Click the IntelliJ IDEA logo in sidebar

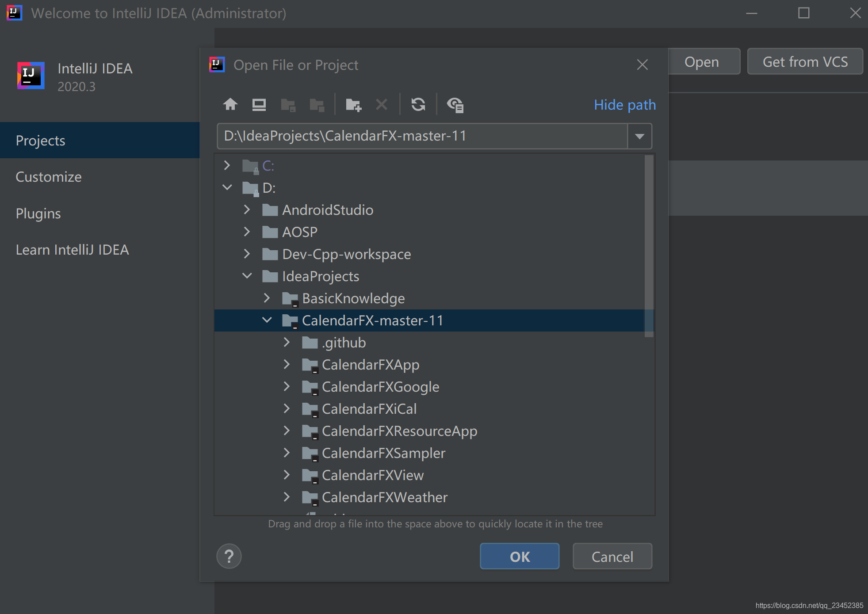(31, 76)
